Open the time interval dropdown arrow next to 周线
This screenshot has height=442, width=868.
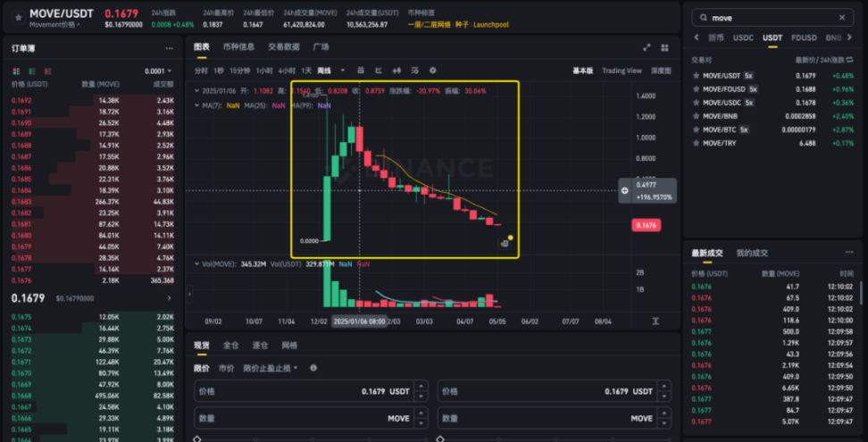[x=343, y=71]
